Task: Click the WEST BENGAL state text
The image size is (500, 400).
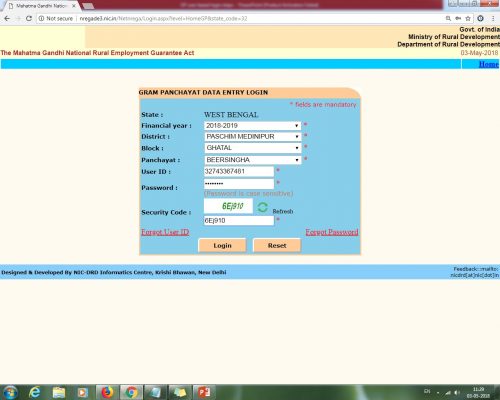Action: click(x=231, y=115)
